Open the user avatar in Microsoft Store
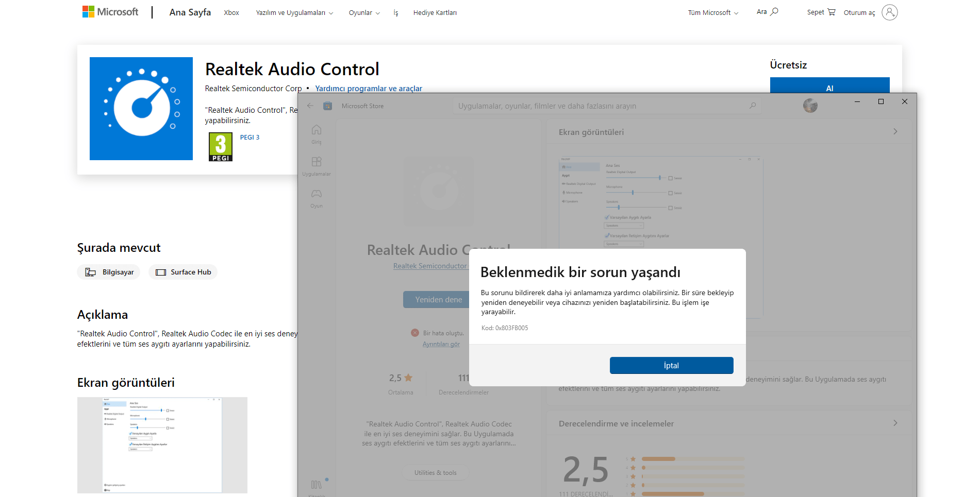Image resolution: width=980 pixels, height=497 pixels. click(810, 106)
